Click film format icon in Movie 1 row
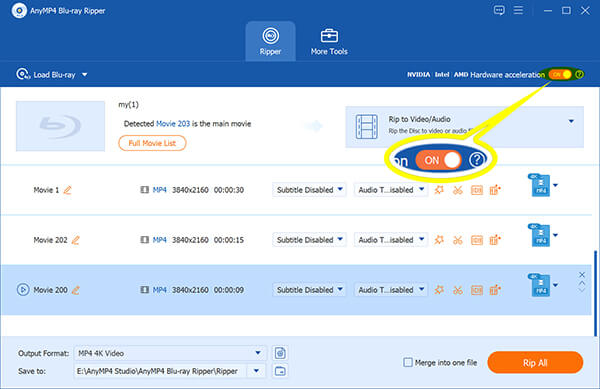Image resolution: width=600 pixels, height=389 pixels. [x=144, y=190]
